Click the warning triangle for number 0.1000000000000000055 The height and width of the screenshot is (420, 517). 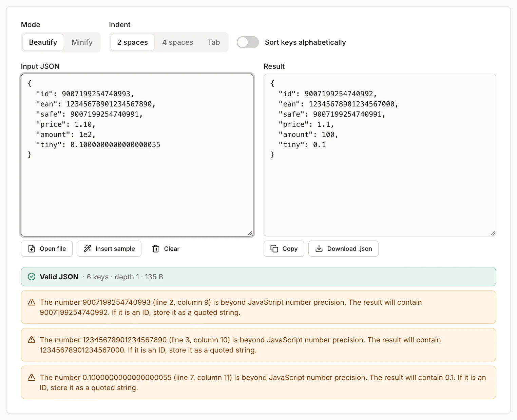32,378
